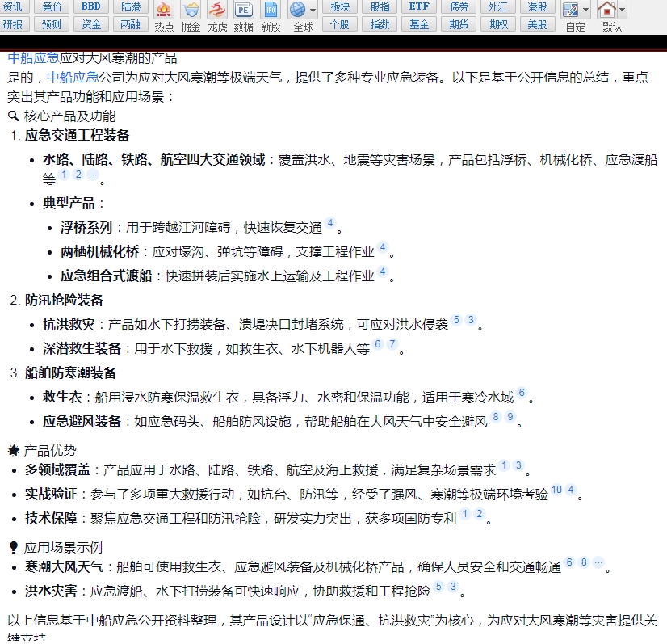Open citation 2 after 应急渡船等

click(x=78, y=174)
